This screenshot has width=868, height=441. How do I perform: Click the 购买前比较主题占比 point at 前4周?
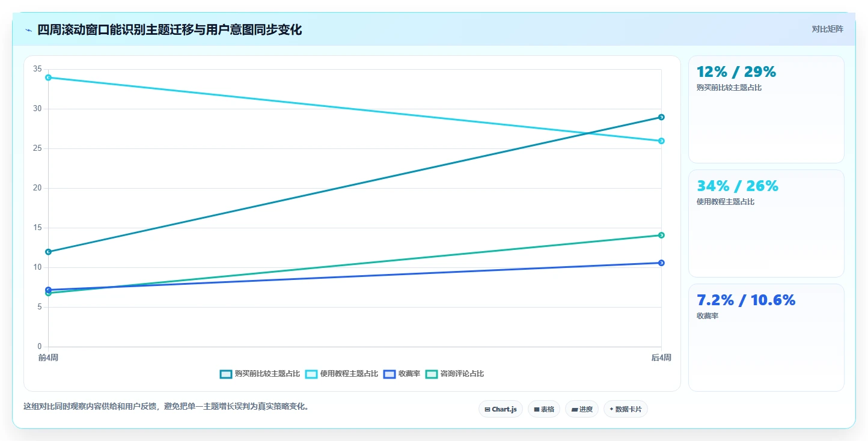pos(48,252)
